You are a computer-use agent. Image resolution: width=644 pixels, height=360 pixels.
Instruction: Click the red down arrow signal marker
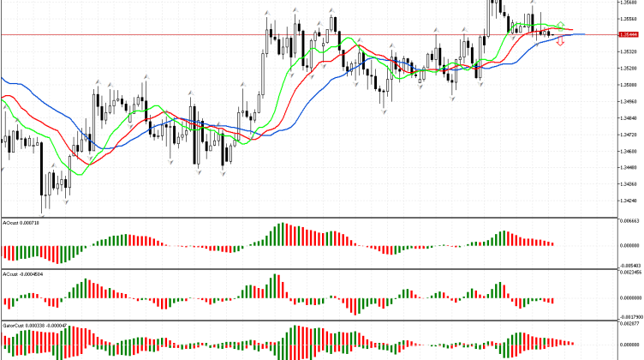[x=560, y=41]
